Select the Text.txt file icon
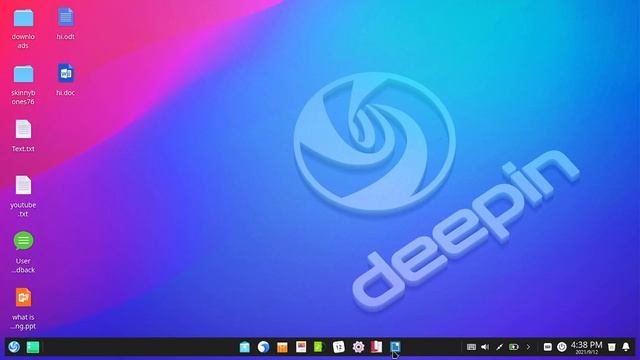Image resolution: width=640 pixels, height=360 pixels. 23,130
